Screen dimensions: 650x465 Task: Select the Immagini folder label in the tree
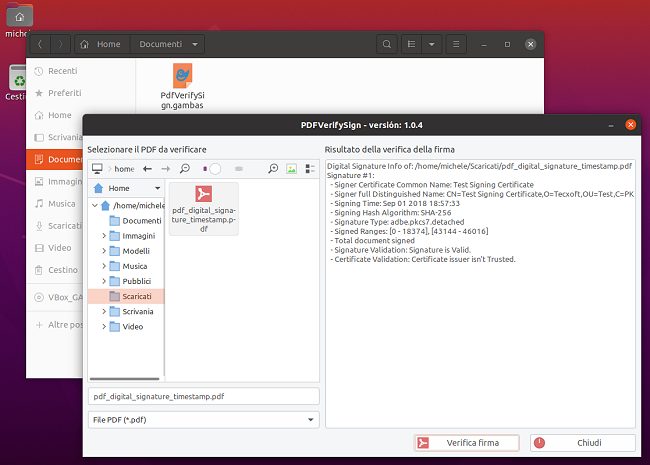point(139,236)
